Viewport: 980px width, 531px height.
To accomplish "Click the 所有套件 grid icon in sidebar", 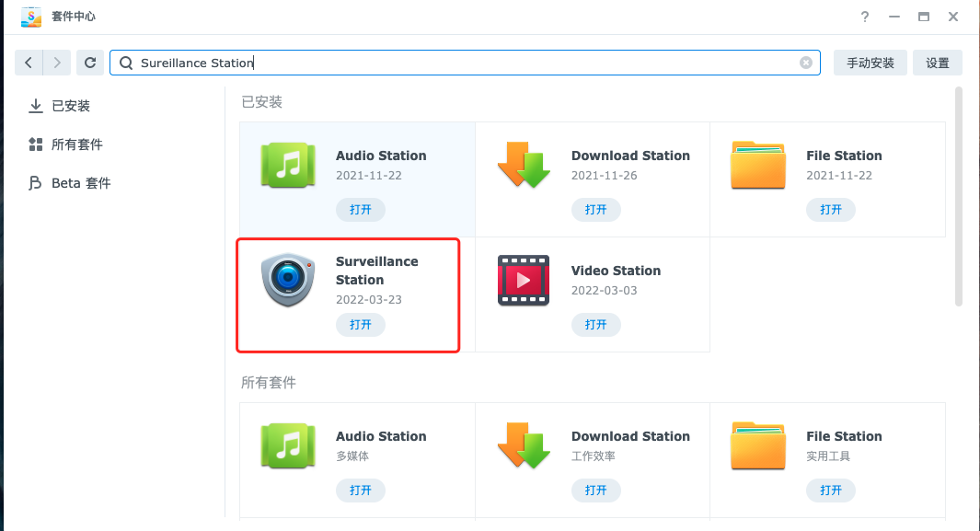I will pyautogui.click(x=36, y=144).
